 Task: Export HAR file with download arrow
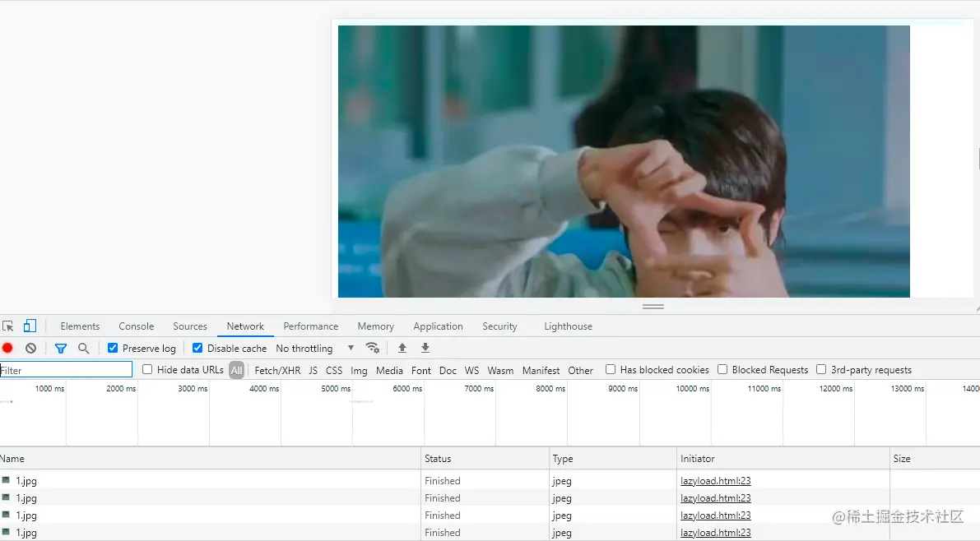[425, 348]
